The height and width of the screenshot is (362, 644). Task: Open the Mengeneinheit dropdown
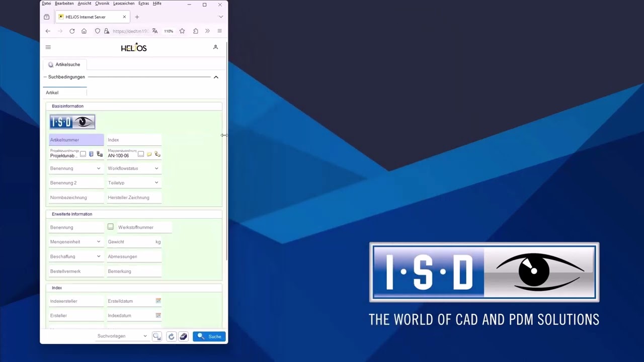99,242
